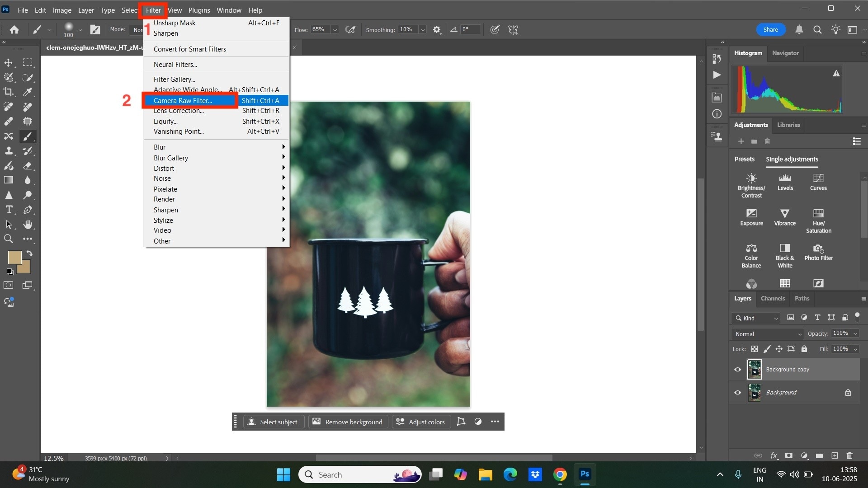Expand the Blur submenu
The image size is (868, 488).
point(216,147)
